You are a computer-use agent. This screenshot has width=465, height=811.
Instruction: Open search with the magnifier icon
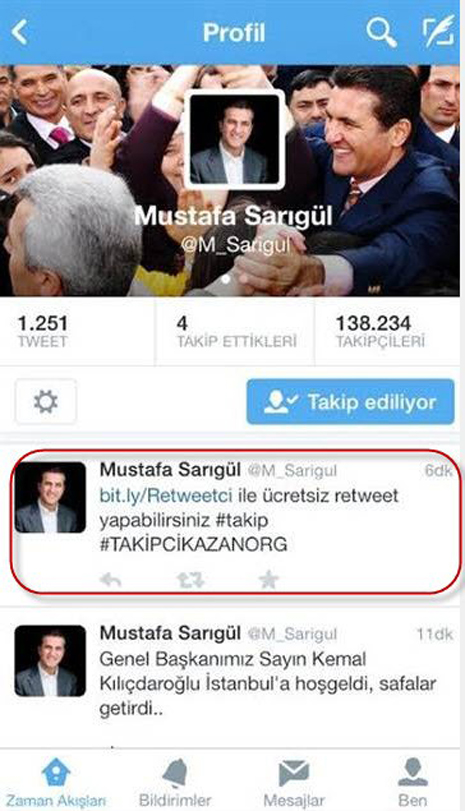click(382, 32)
